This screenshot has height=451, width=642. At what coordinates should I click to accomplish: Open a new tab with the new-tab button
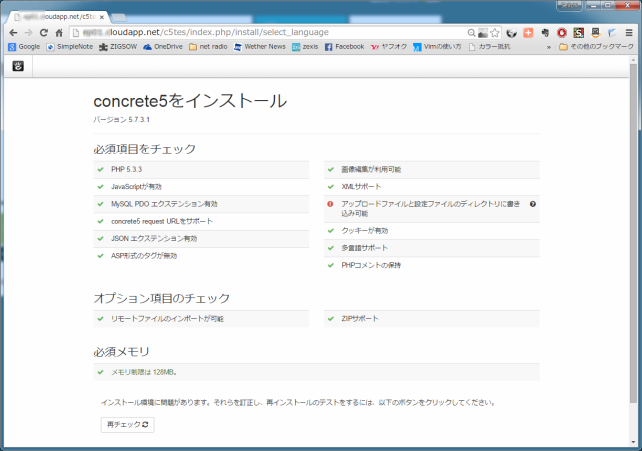119,18
